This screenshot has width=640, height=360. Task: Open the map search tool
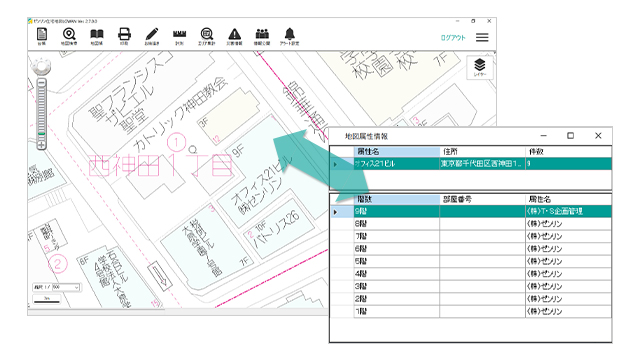coord(69,36)
